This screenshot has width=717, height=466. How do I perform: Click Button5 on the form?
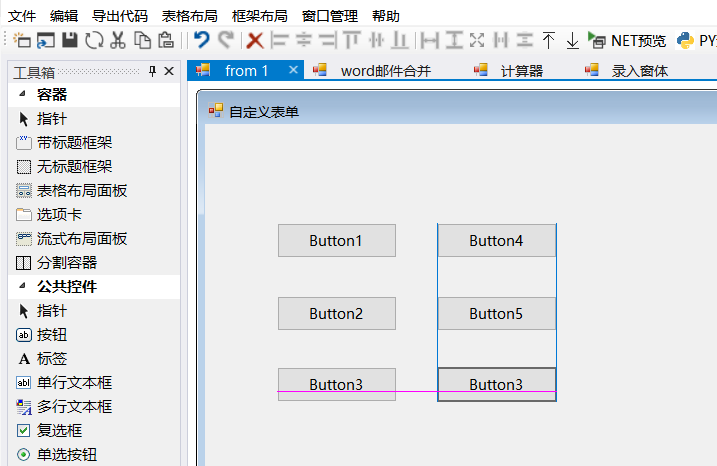pyautogui.click(x=497, y=314)
